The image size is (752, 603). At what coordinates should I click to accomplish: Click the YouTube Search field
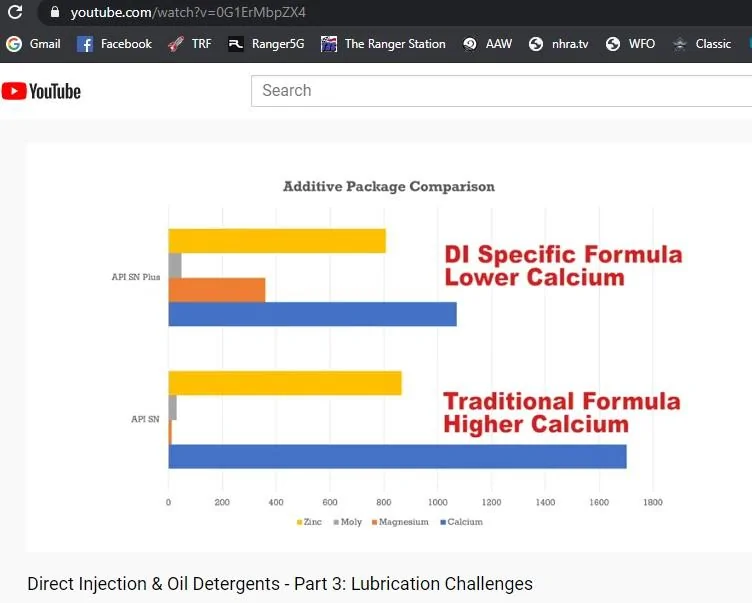(x=501, y=91)
